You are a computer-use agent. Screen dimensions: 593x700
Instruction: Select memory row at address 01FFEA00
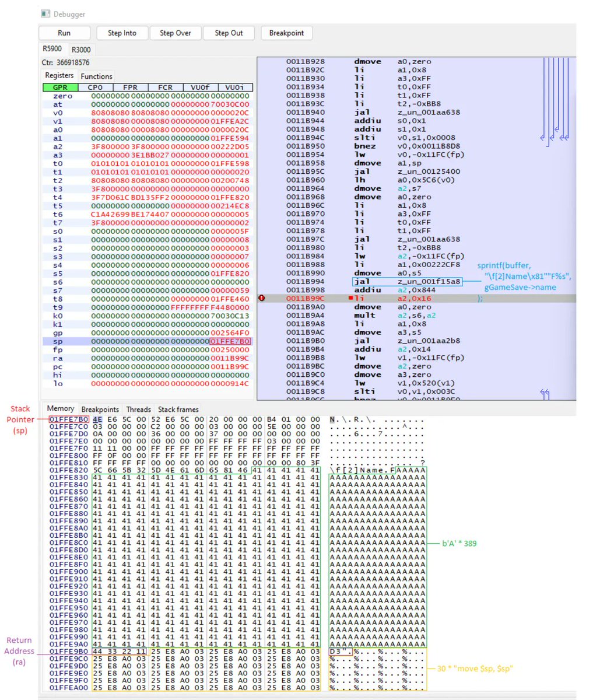click(x=237, y=687)
